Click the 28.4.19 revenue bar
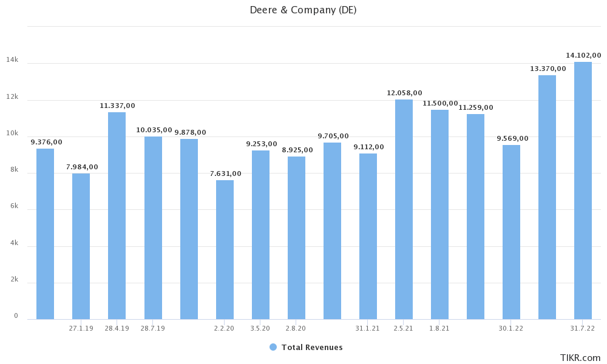 117,216
